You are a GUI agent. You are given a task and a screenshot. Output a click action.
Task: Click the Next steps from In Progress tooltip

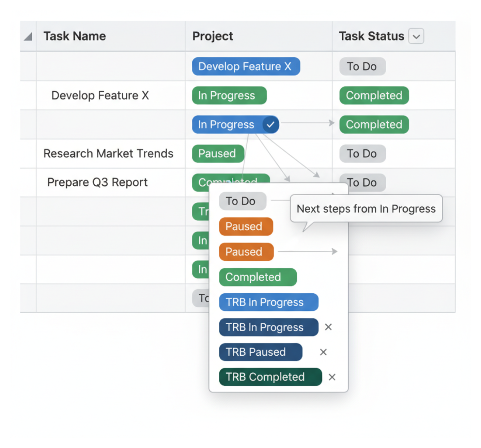pyautogui.click(x=366, y=208)
